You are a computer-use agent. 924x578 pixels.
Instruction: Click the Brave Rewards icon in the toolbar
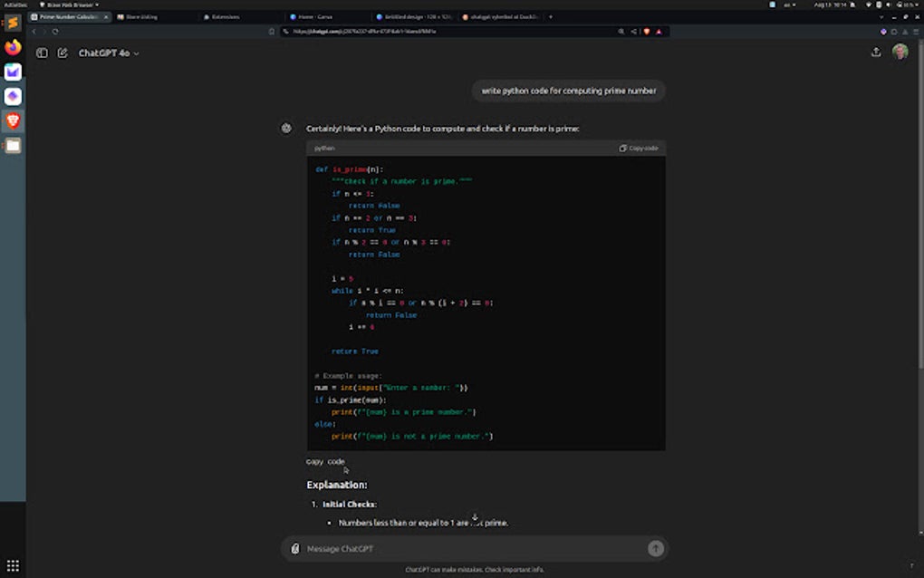[x=659, y=30]
